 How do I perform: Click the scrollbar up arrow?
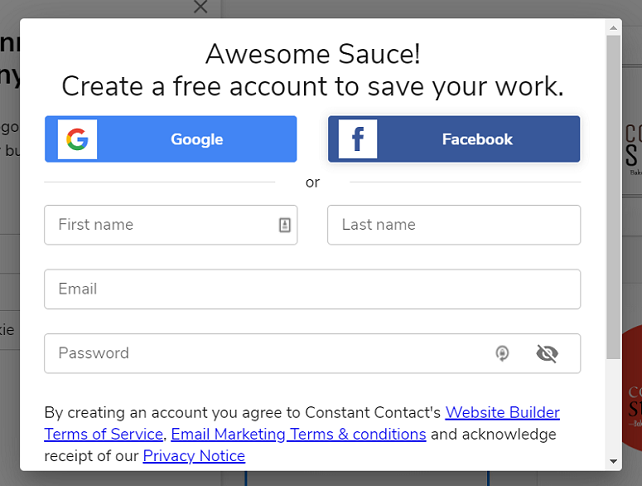[614, 27]
